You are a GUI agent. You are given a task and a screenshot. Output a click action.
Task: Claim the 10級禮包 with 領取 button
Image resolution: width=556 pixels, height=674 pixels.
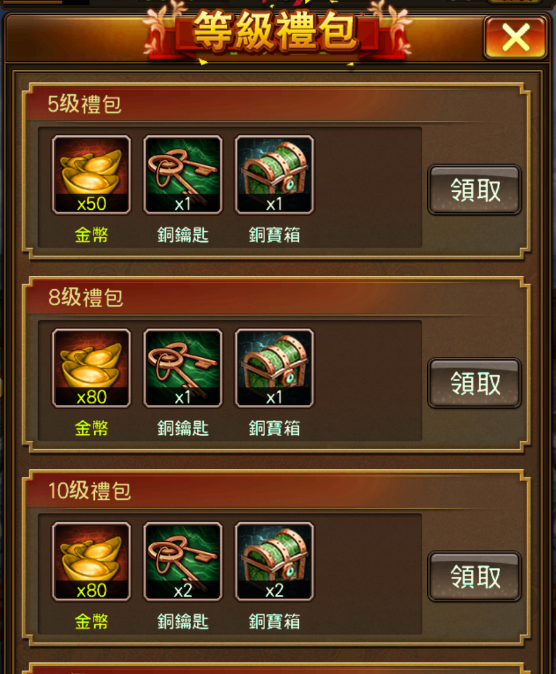point(474,577)
